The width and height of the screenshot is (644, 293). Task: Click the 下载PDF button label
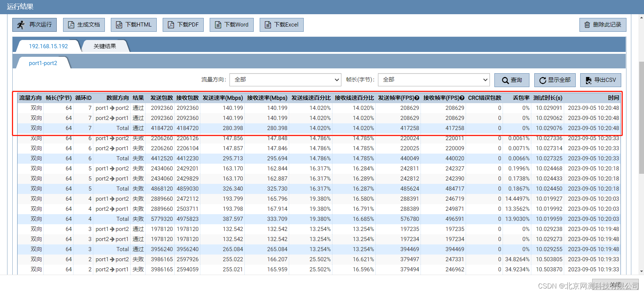pyautogui.click(x=188, y=25)
